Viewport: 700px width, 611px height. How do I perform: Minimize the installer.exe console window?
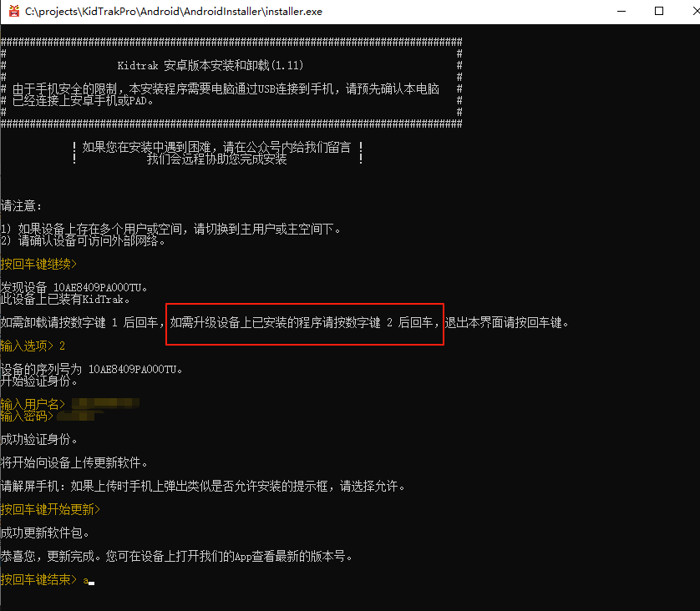[x=621, y=12]
